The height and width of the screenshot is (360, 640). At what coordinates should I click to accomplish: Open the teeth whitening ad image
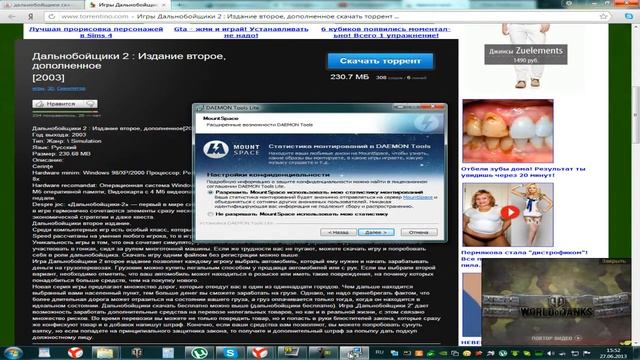coord(508,131)
